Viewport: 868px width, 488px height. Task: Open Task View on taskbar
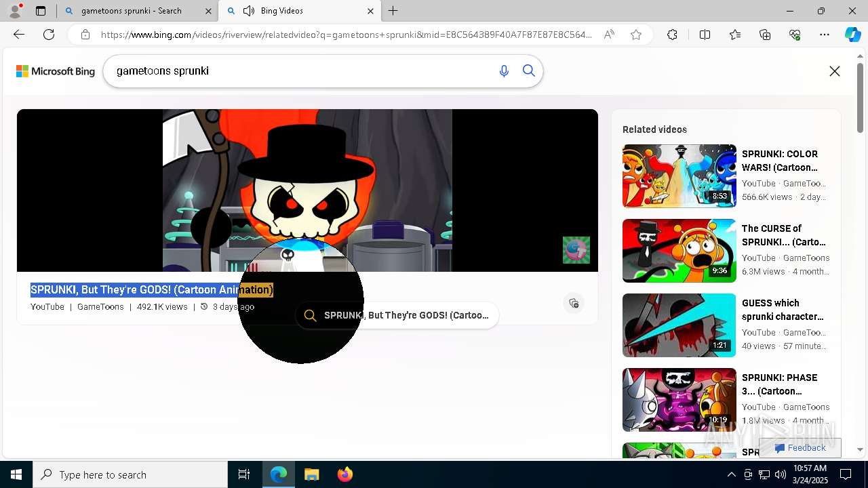[244, 474]
